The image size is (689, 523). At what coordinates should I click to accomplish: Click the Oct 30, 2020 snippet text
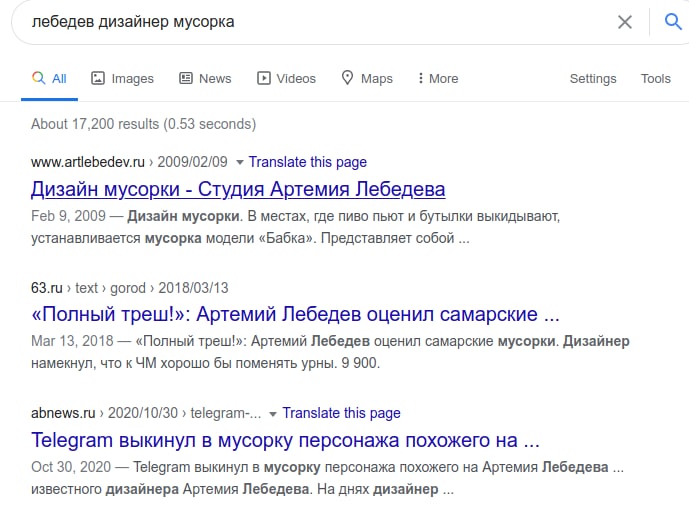pyautogui.click(x=327, y=478)
